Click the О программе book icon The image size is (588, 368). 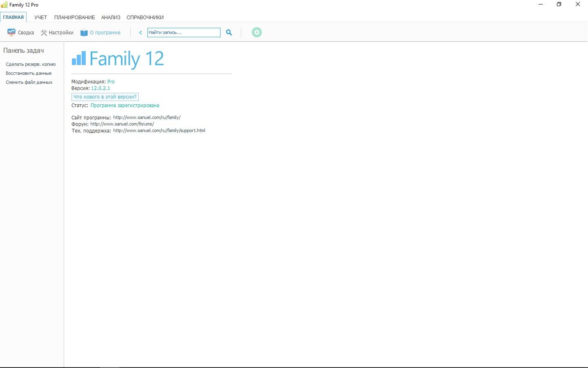pos(84,33)
